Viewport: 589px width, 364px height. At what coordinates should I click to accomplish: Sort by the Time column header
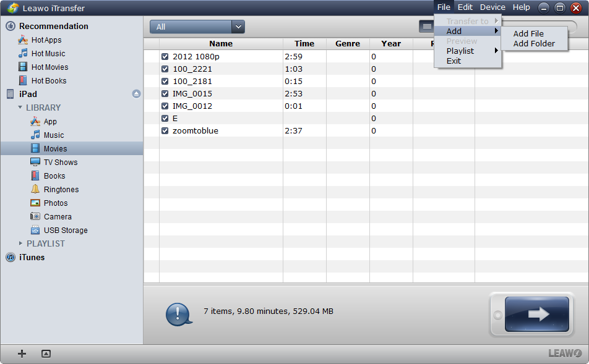[304, 43]
